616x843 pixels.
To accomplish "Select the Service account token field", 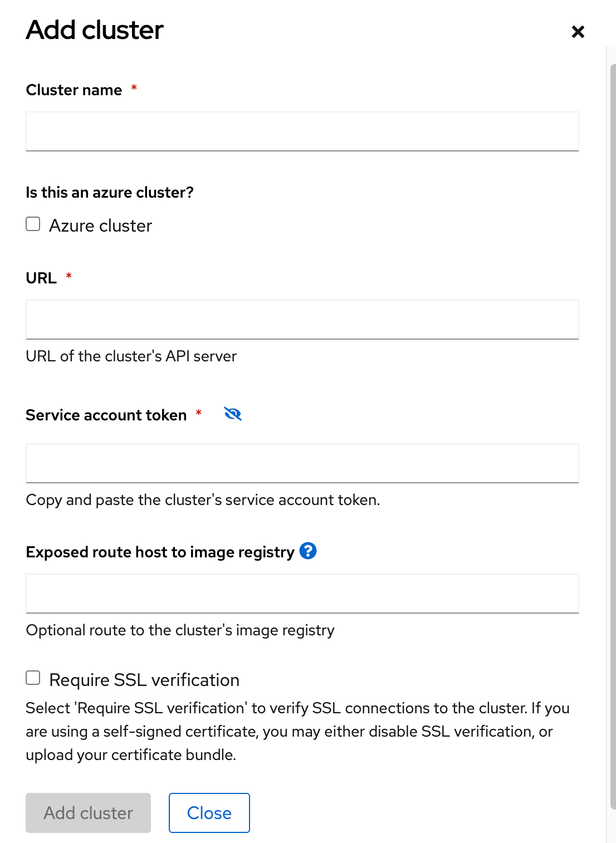I will click(x=302, y=463).
